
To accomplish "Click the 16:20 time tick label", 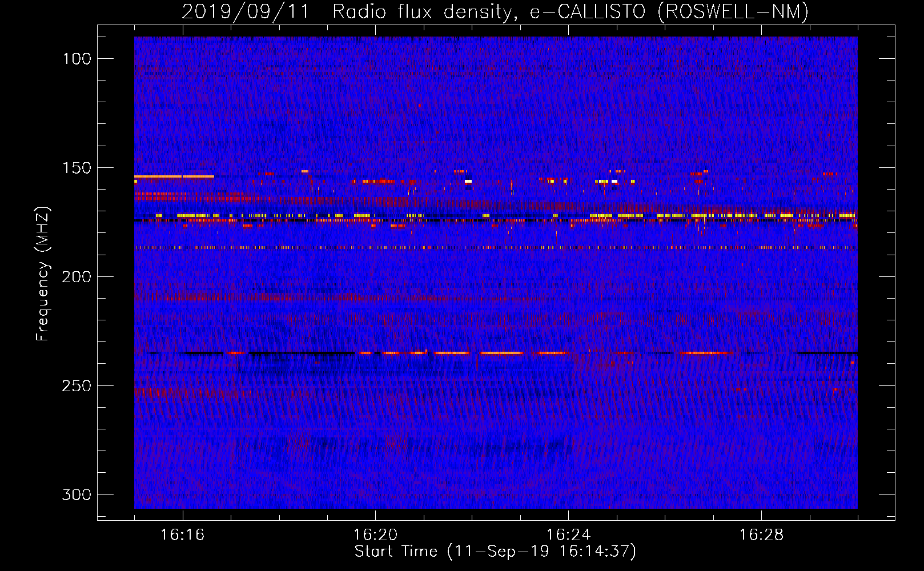I will [375, 535].
